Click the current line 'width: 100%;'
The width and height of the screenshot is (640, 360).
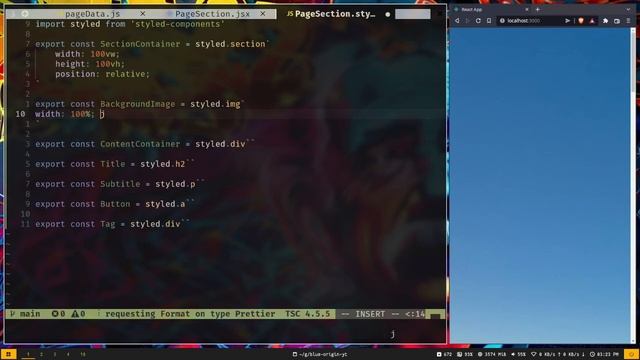tap(64, 114)
